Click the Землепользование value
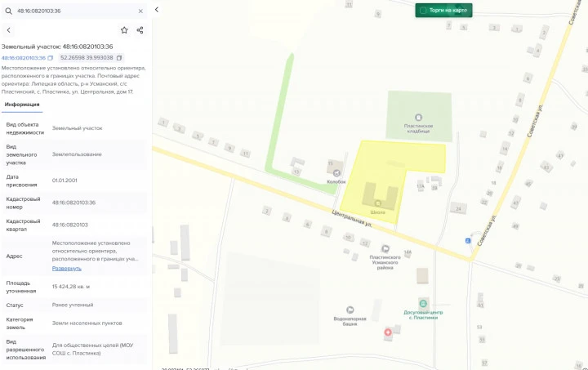 click(77, 154)
